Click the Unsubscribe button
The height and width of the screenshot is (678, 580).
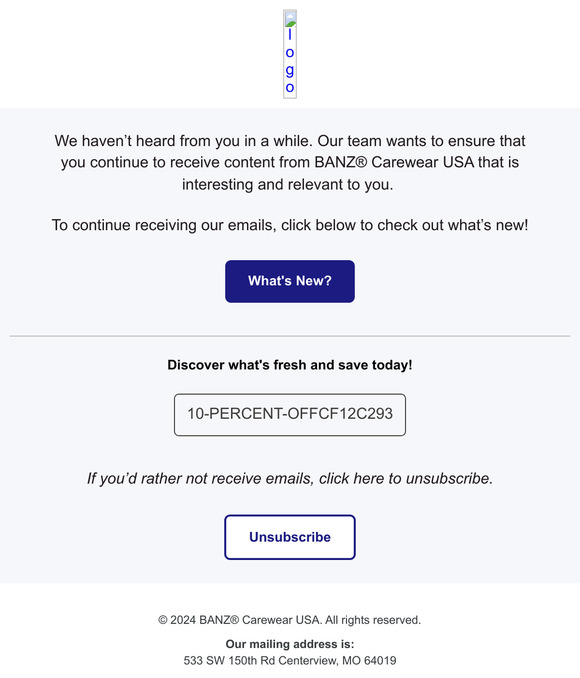point(290,537)
